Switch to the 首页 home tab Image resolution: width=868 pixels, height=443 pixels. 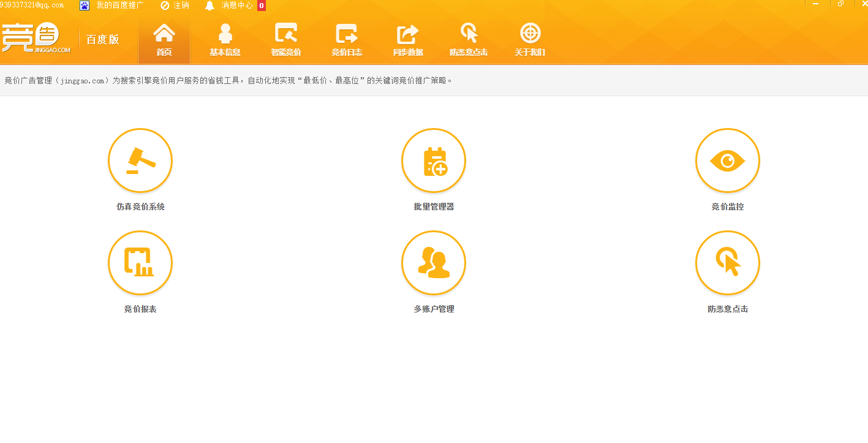click(x=164, y=39)
